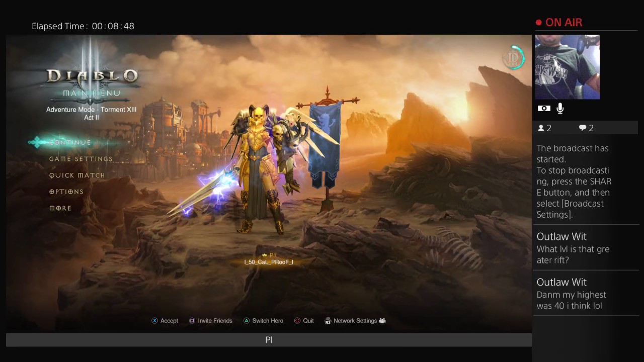Open the Options menu item
Viewport: 644px width, 362px height.
pyautogui.click(x=66, y=192)
